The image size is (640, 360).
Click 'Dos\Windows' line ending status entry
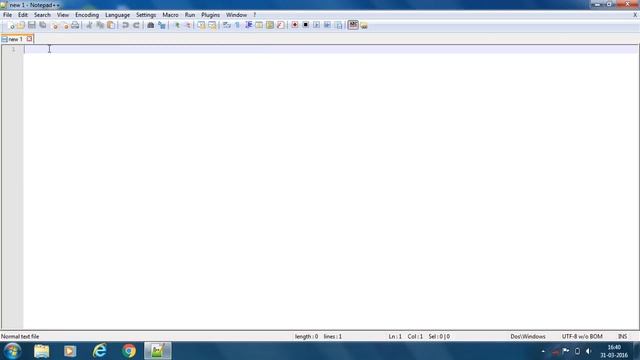tap(528, 336)
